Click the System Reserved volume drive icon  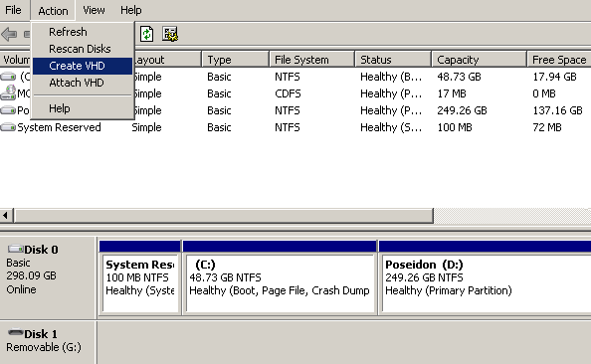8,127
